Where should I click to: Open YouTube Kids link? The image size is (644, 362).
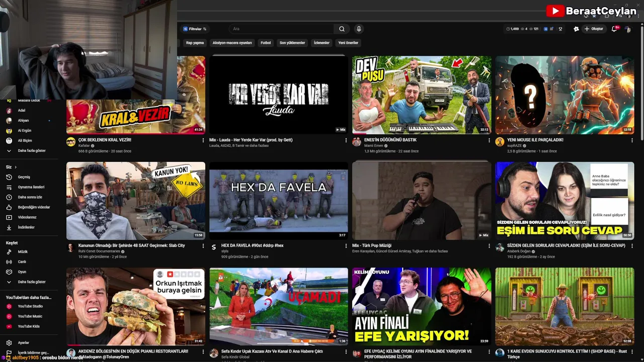tap(29, 326)
